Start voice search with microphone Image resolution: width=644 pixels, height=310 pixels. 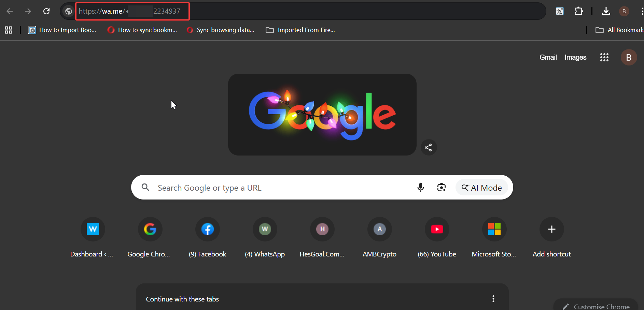(x=421, y=187)
